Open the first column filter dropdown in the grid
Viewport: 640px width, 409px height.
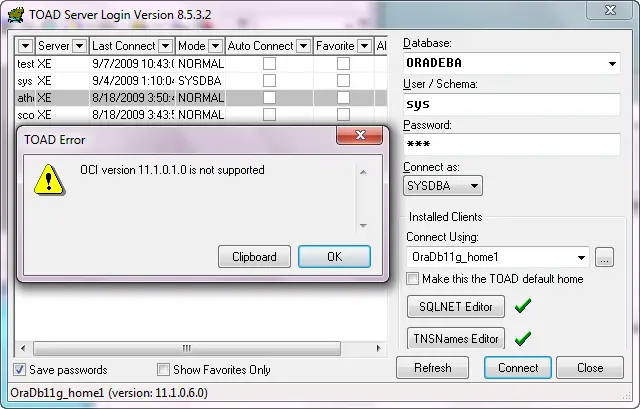(25, 46)
